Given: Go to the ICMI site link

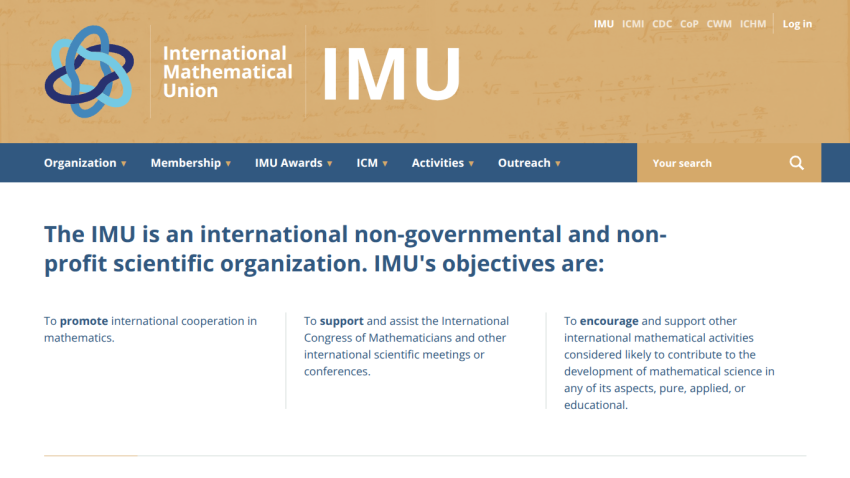Looking at the screenshot, I should [633, 24].
